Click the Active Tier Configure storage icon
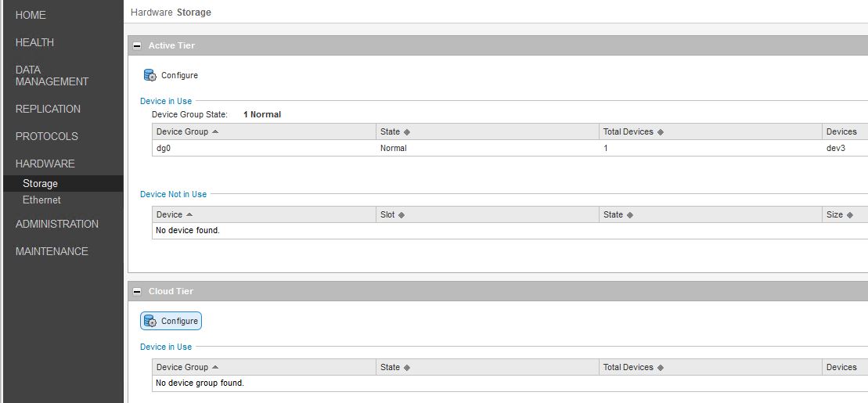This screenshot has height=403, width=868. click(x=150, y=76)
